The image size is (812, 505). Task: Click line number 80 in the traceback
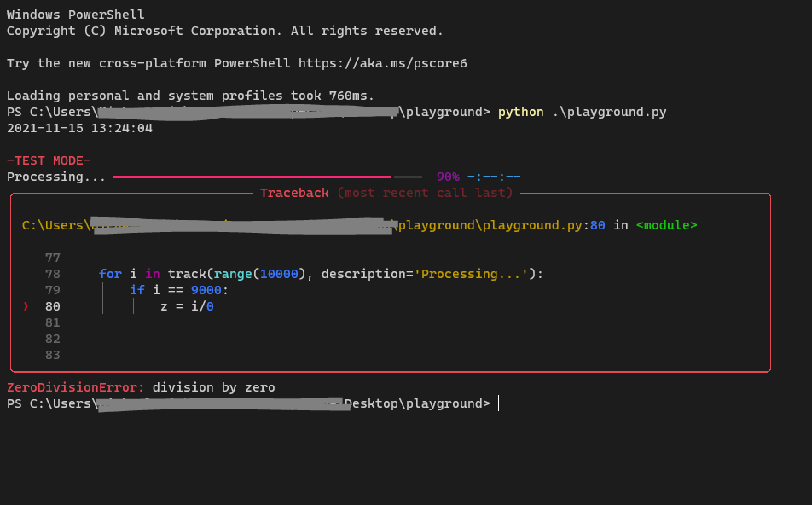[53, 305]
